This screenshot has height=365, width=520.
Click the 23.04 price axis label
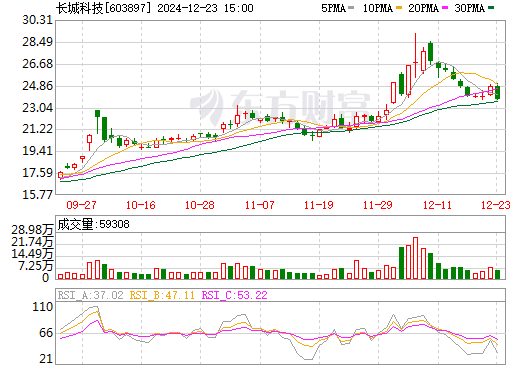point(38,108)
